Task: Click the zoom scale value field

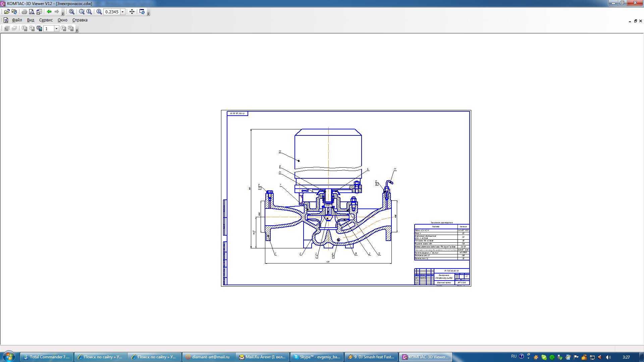Action: coord(112,12)
